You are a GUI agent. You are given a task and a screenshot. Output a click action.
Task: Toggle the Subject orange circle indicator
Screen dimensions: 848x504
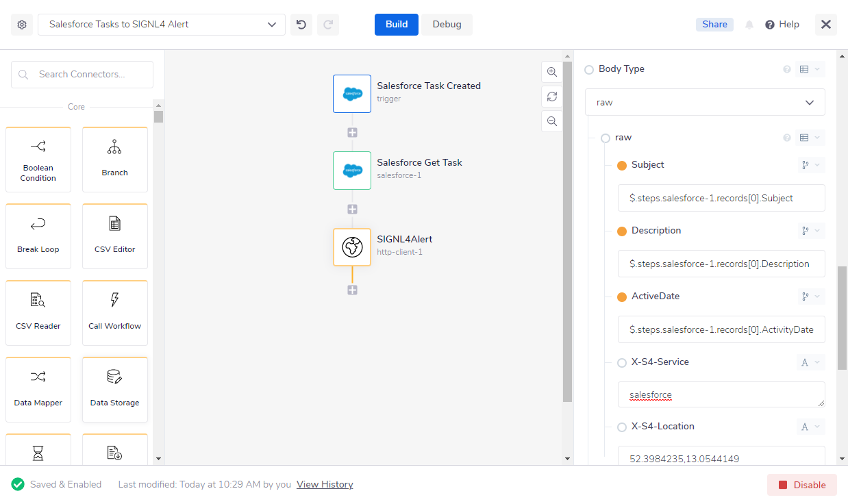click(x=622, y=166)
